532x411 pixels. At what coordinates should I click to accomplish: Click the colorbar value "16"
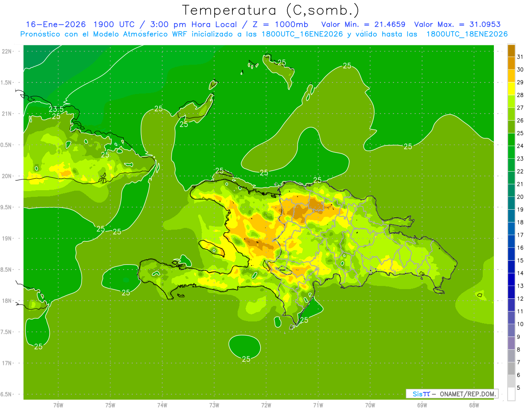[x=520, y=248]
